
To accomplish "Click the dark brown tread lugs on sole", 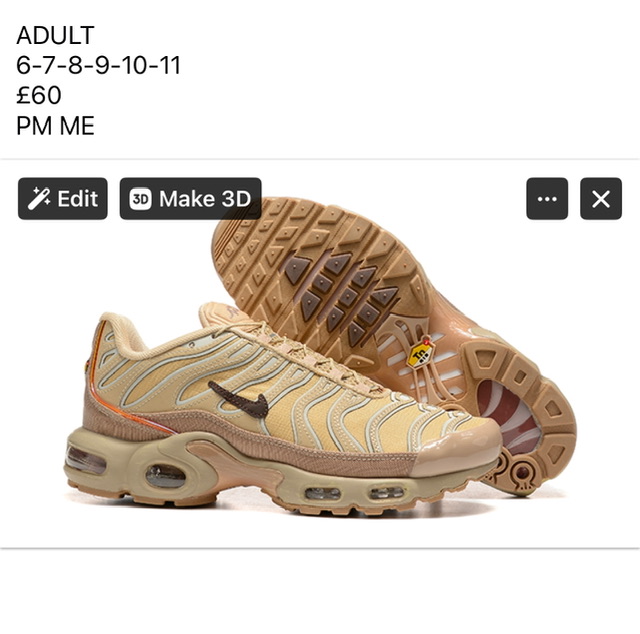I will click(341, 296).
